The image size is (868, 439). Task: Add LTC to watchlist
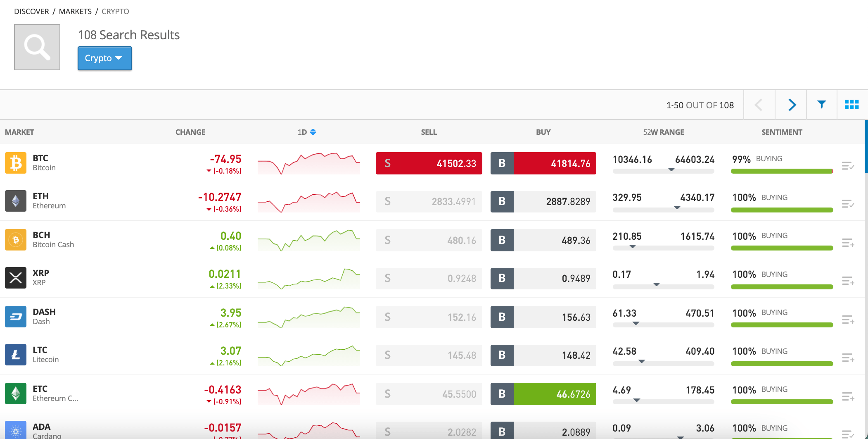pyautogui.click(x=848, y=358)
